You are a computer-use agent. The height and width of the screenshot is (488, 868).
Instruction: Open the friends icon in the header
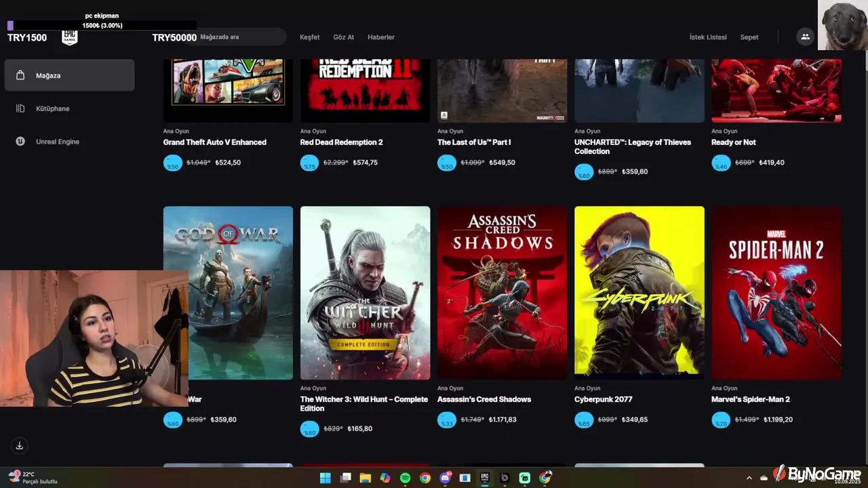pos(805,37)
